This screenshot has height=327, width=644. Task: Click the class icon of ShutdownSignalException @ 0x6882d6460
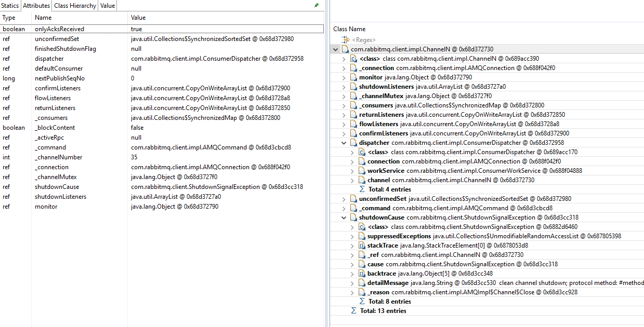click(x=362, y=227)
